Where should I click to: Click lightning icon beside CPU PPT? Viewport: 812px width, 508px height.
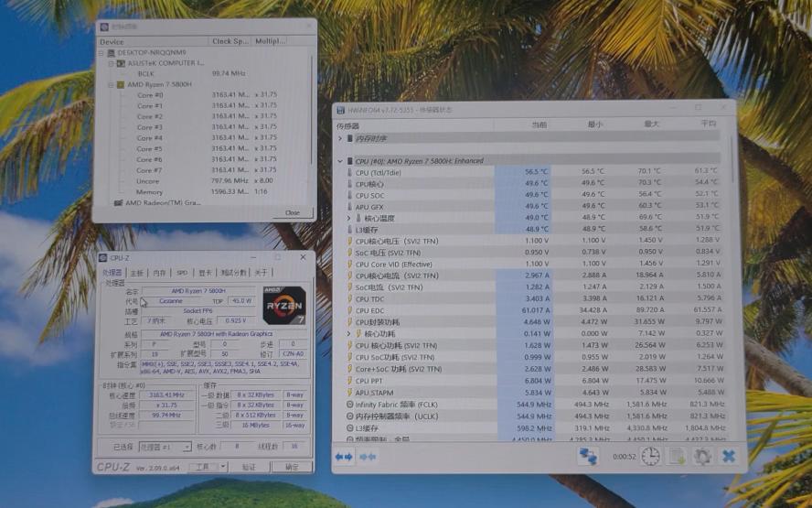coord(350,381)
